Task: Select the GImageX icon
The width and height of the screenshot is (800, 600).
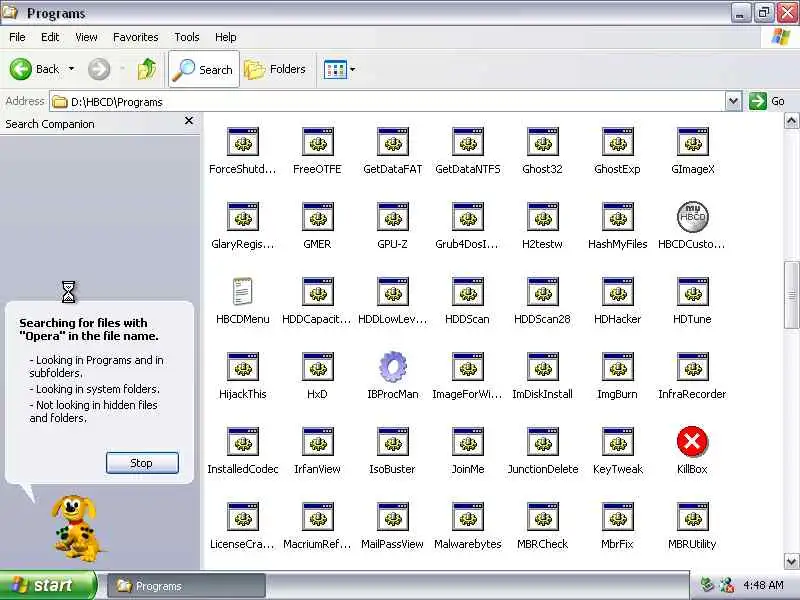Action: (693, 141)
